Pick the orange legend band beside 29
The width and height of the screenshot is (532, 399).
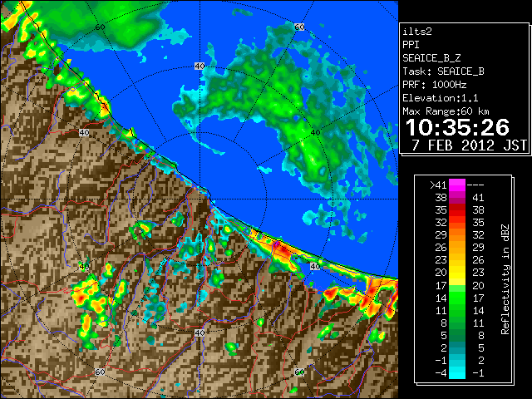coord(457,235)
